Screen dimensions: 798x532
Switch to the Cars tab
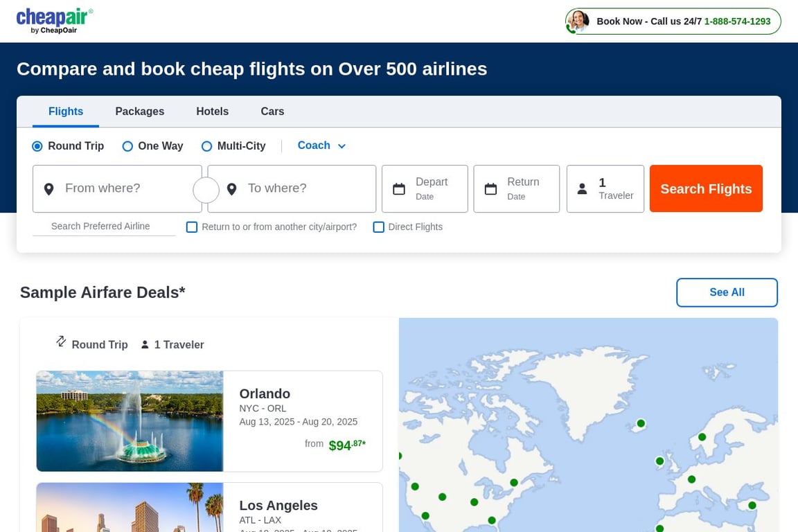272,112
